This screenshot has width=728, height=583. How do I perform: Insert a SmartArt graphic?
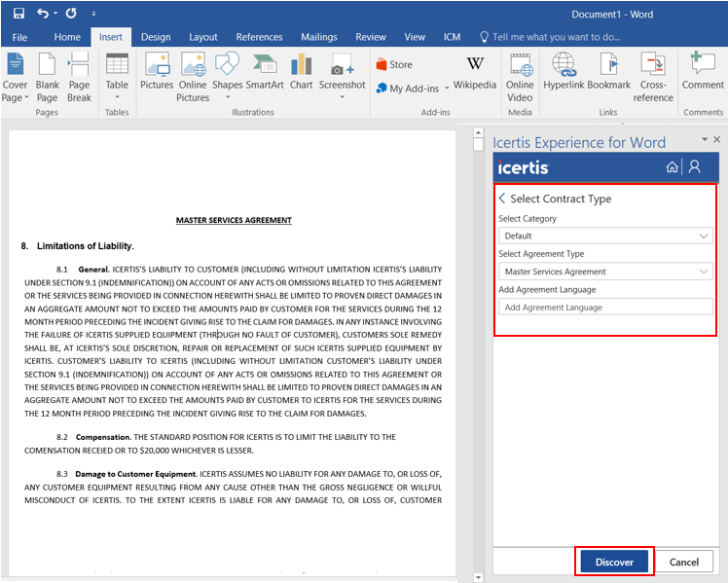tap(264, 76)
